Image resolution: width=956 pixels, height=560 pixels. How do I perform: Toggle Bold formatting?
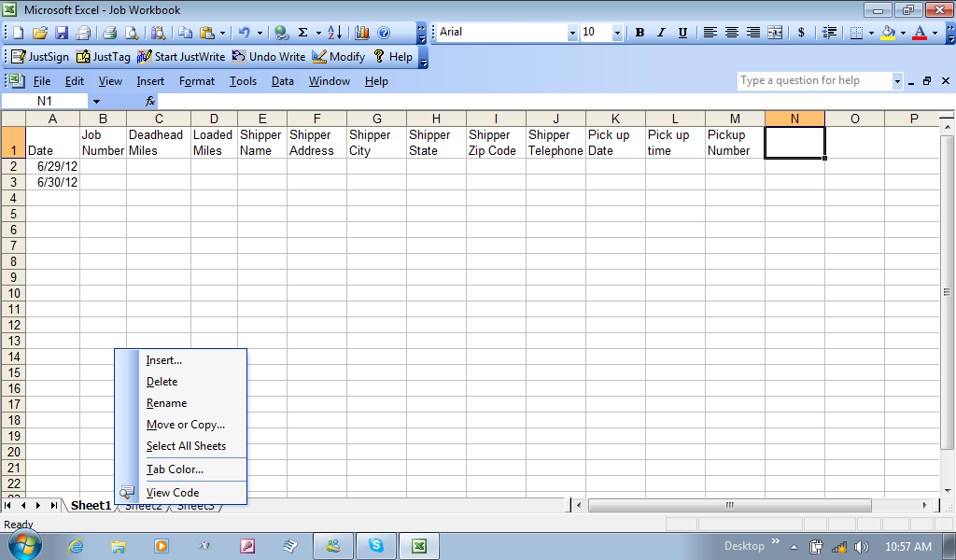[x=640, y=33]
